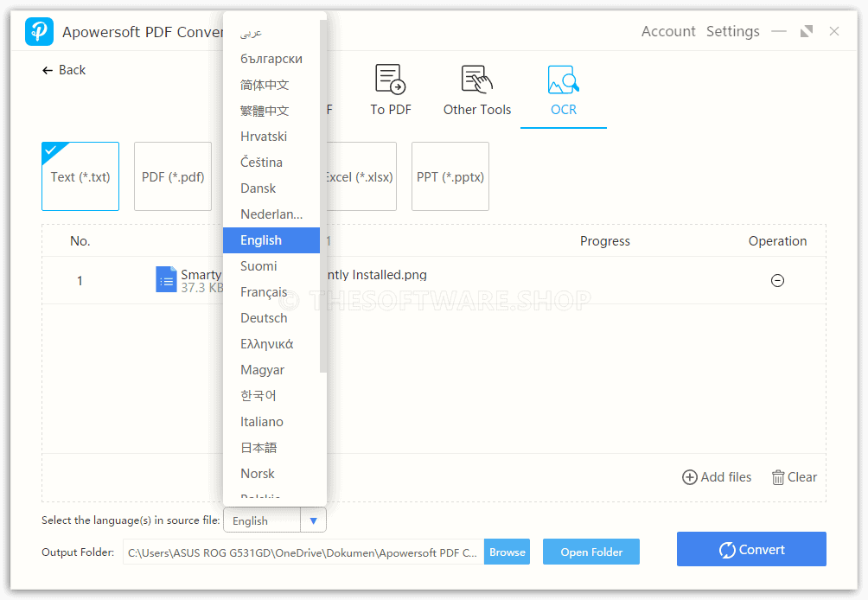
Task: Choose Français from language list
Action: pos(271,292)
